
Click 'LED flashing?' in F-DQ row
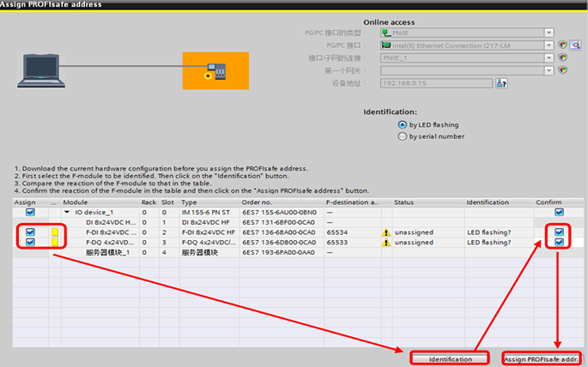[x=489, y=243]
